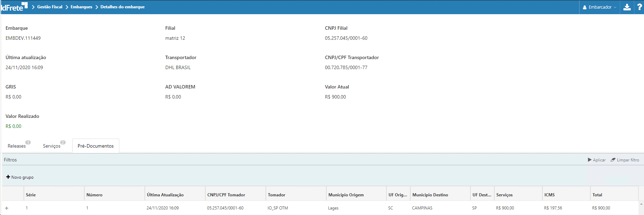Viewport: 644px width, 215px height.
Task: Click table scrollbar up arrow
Action: [x=641, y=204]
